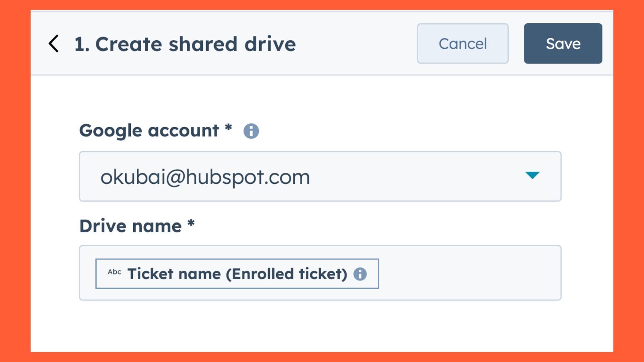Click empty header area left of Cancel
Viewport: 644px width, 362px height.
(356, 43)
